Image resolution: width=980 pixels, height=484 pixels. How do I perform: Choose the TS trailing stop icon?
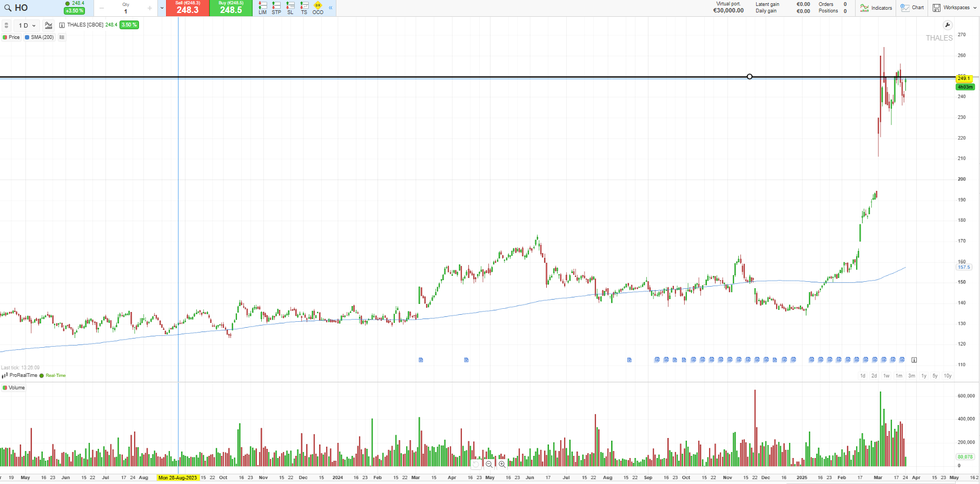coord(304,8)
